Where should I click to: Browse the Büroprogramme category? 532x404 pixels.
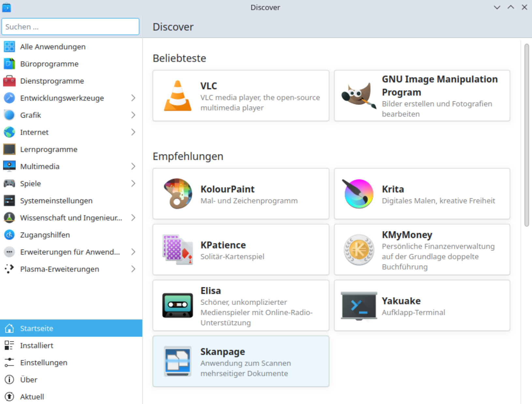click(x=49, y=64)
